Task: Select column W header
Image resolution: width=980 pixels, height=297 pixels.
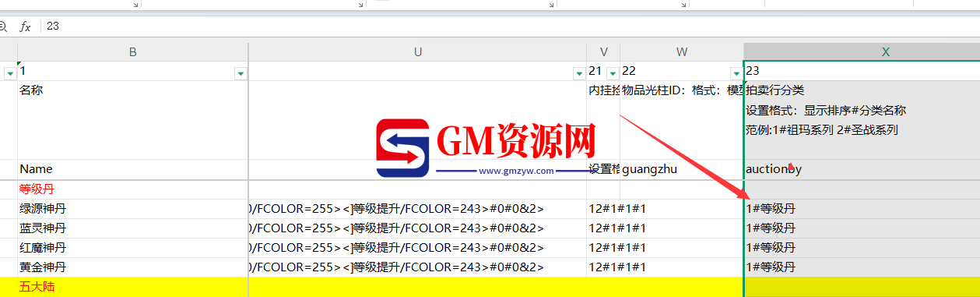Action: pos(682,51)
